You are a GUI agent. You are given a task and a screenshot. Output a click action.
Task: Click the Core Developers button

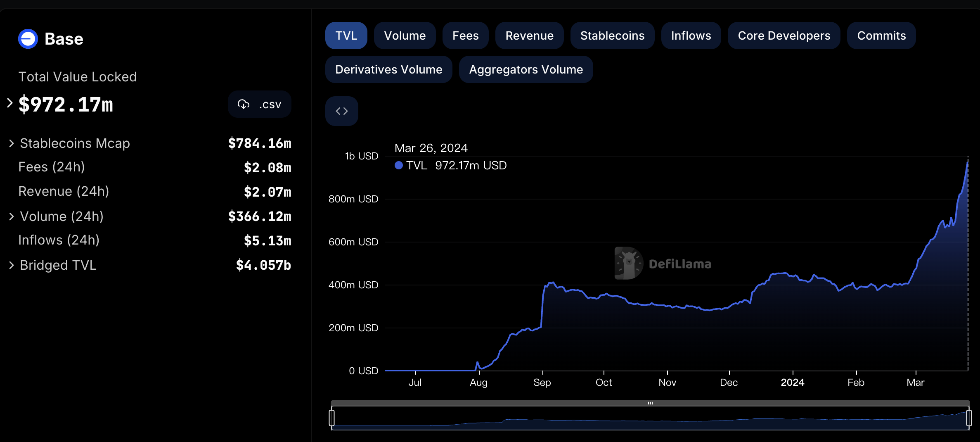click(784, 36)
